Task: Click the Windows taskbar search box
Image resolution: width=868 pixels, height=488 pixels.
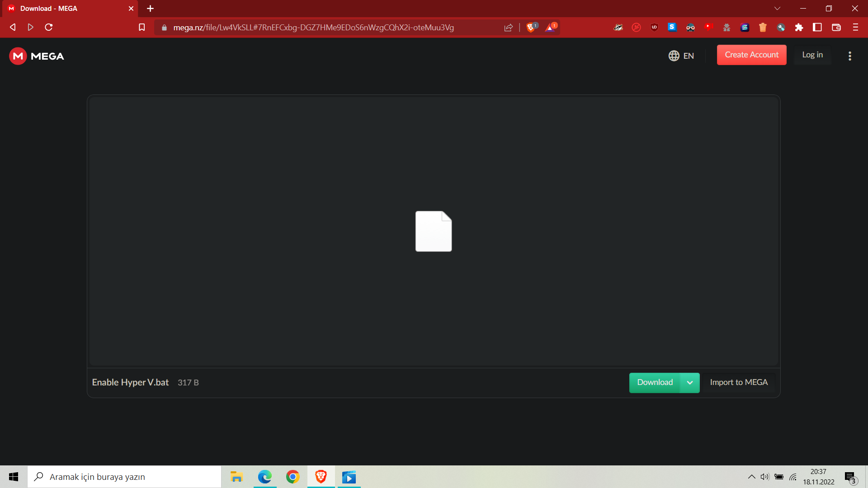Action: click(x=124, y=477)
